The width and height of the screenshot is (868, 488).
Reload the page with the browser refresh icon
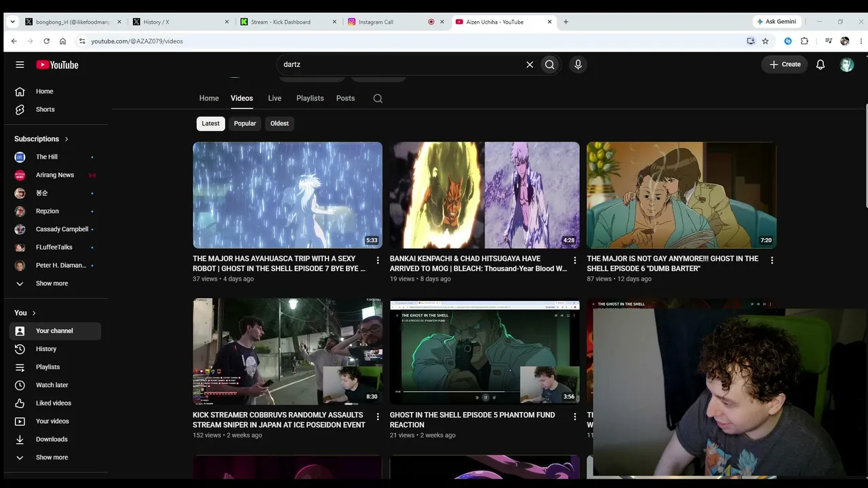pyautogui.click(x=46, y=41)
